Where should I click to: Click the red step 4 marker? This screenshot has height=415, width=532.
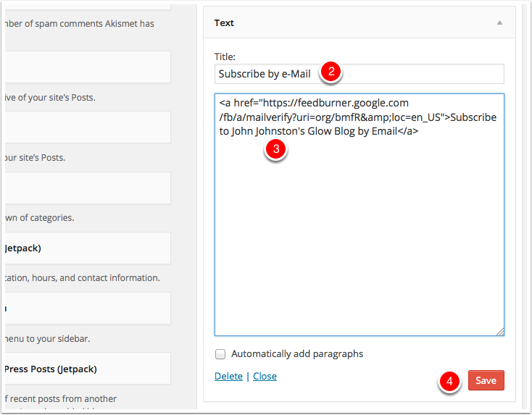tap(449, 381)
